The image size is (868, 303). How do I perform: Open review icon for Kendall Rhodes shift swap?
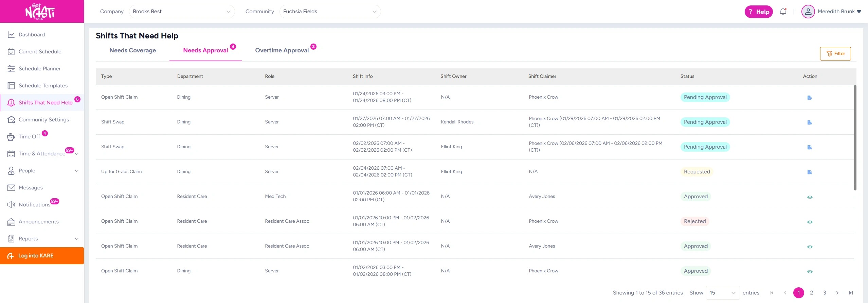coord(810,122)
